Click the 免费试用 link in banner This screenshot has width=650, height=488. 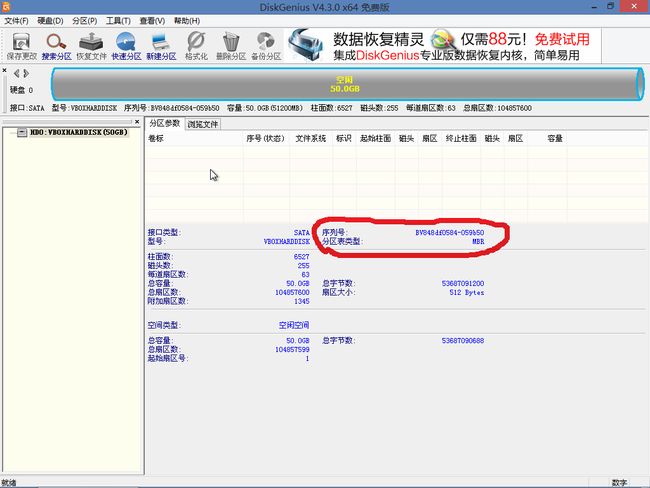click(562, 39)
